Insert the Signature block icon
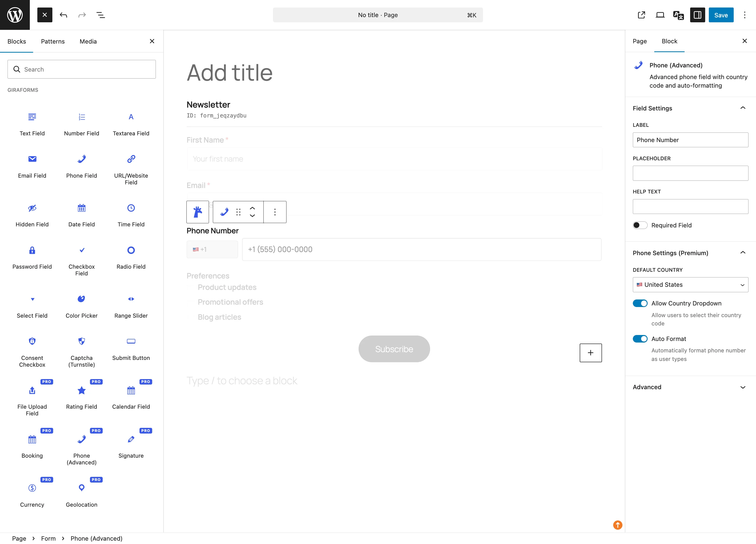The width and height of the screenshot is (756, 544). click(131, 439)
